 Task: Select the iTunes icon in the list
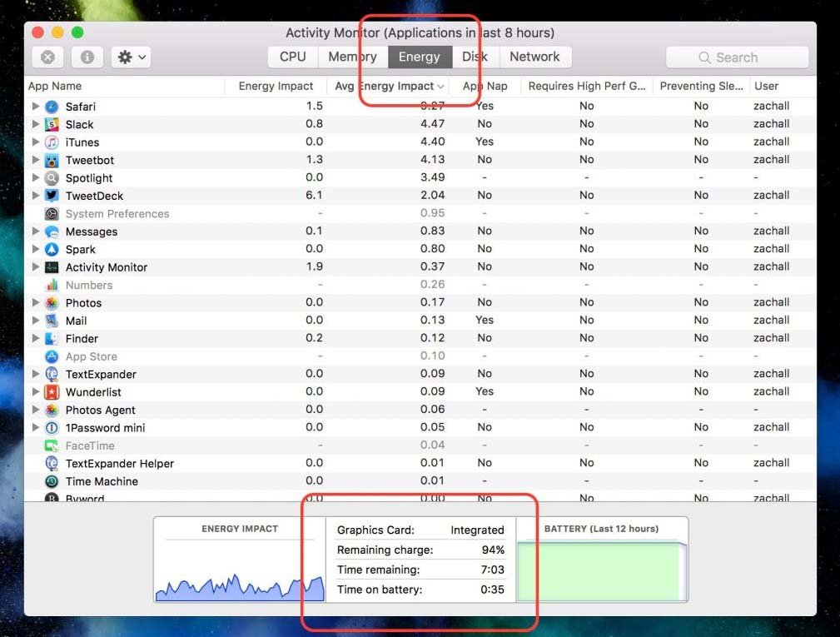point(53,142)
